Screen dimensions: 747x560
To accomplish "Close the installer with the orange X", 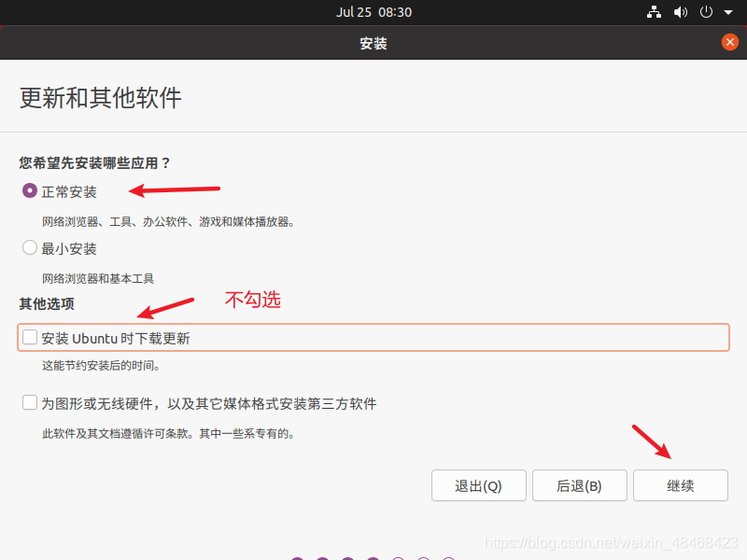I will pos(730,42).
